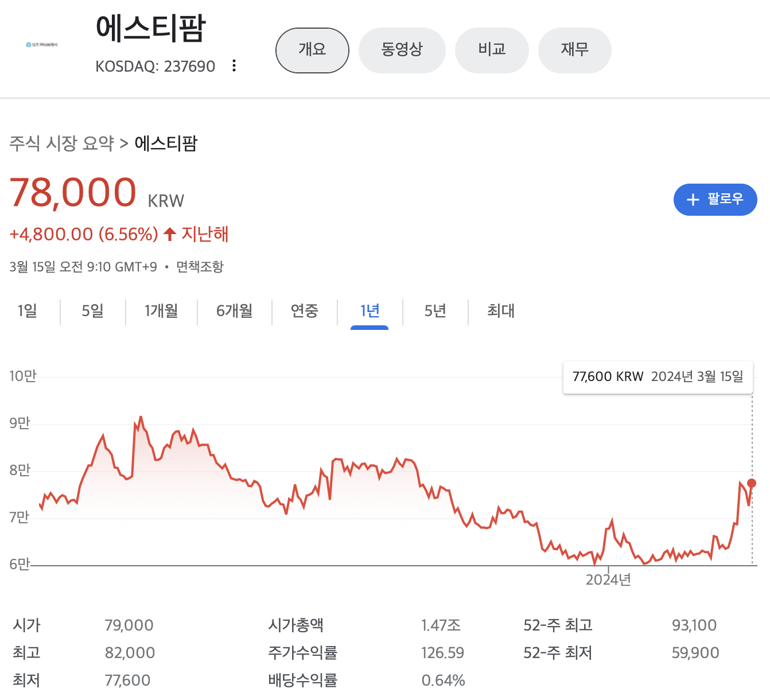Viewport: 770px width, 700px height.
Task: Click the 52-주 최저 value 59,900
Action: point(695,653)
